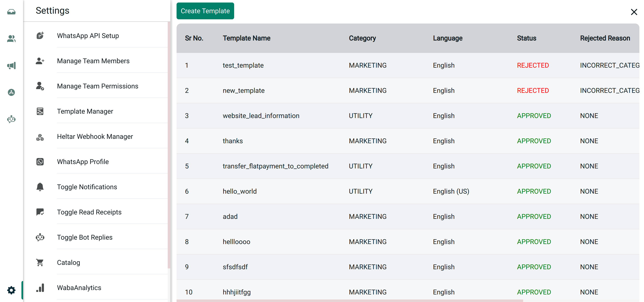Select the website_lead_information template row
644x302 pixels.
pos(261,116)
